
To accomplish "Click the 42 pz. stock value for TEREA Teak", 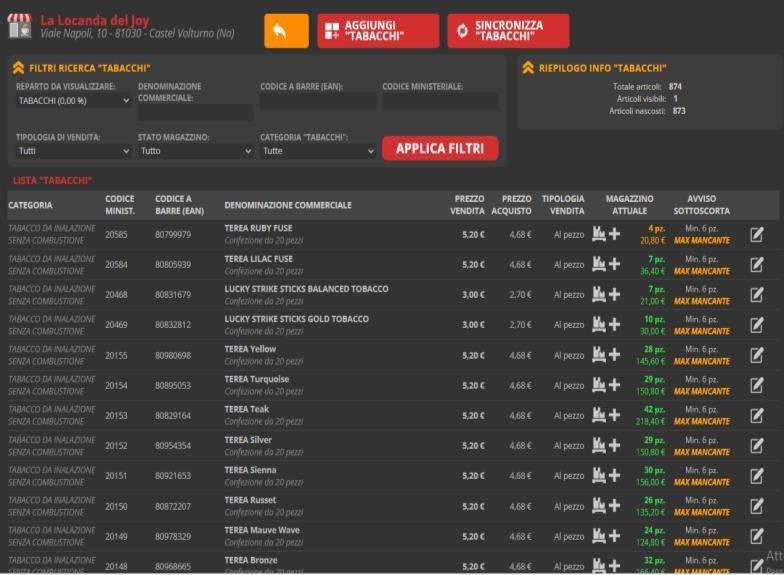I will 654,410.
